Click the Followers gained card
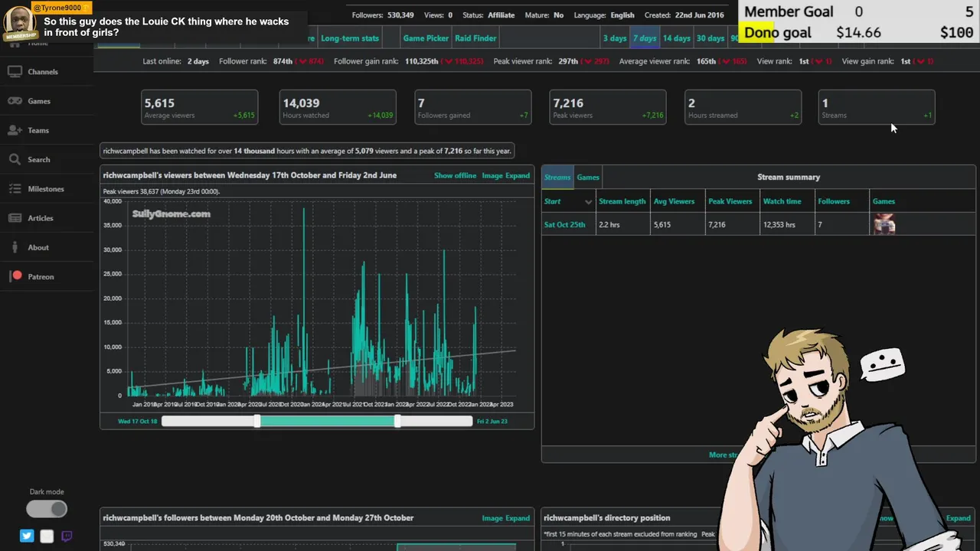This screenshot has height=551, width=980. [x=473, y=107]
